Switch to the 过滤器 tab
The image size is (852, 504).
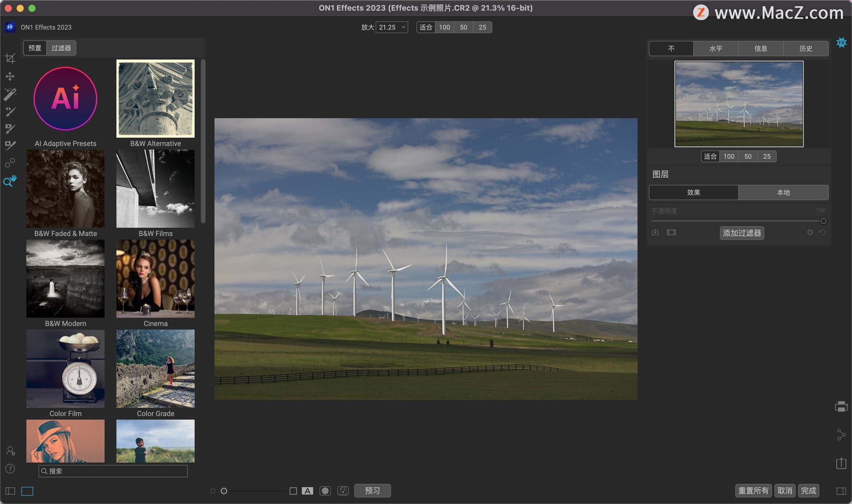coord(61,48)
